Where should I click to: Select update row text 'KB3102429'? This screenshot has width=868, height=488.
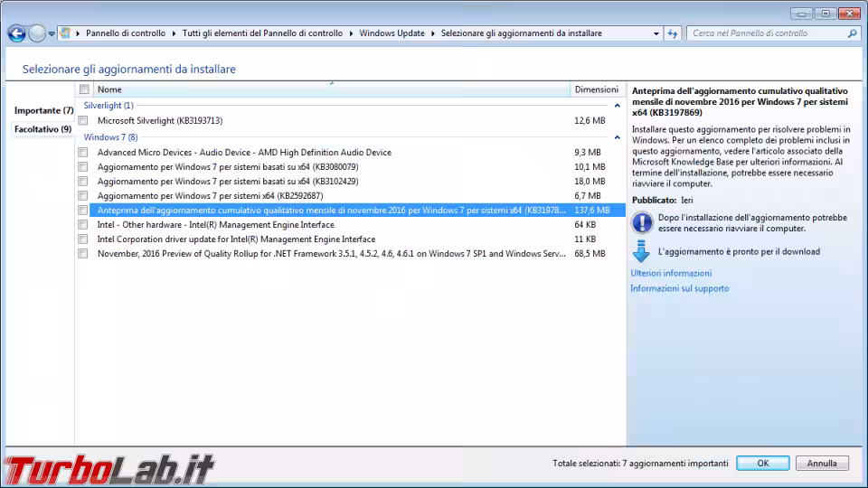[228, 182]
